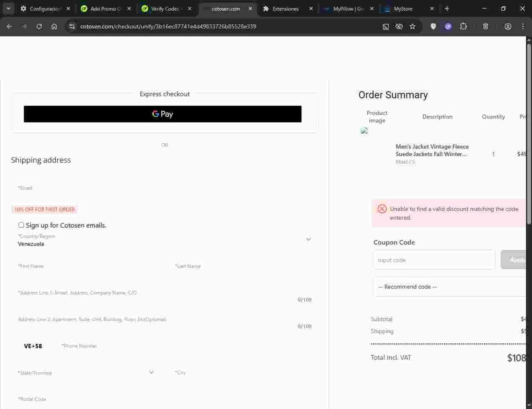
Task: Click the 10% OFF FOR FIRST ORDER badge
Action: coord(44,209)
